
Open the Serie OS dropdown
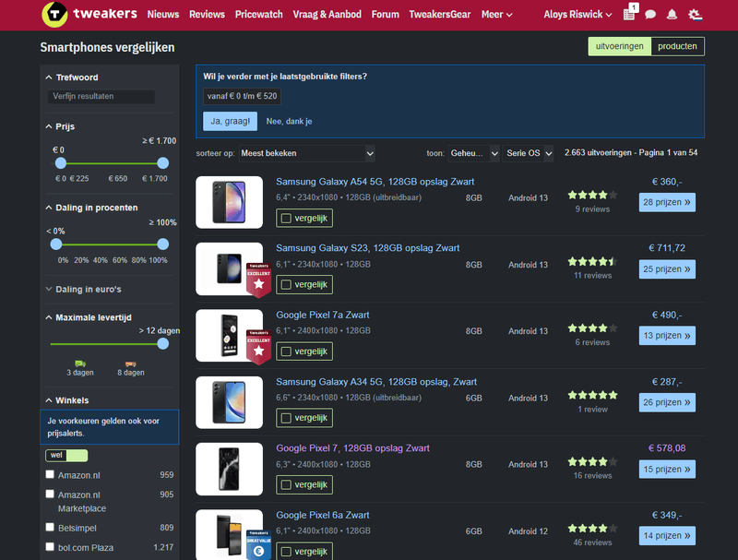(x=528, y=153)
